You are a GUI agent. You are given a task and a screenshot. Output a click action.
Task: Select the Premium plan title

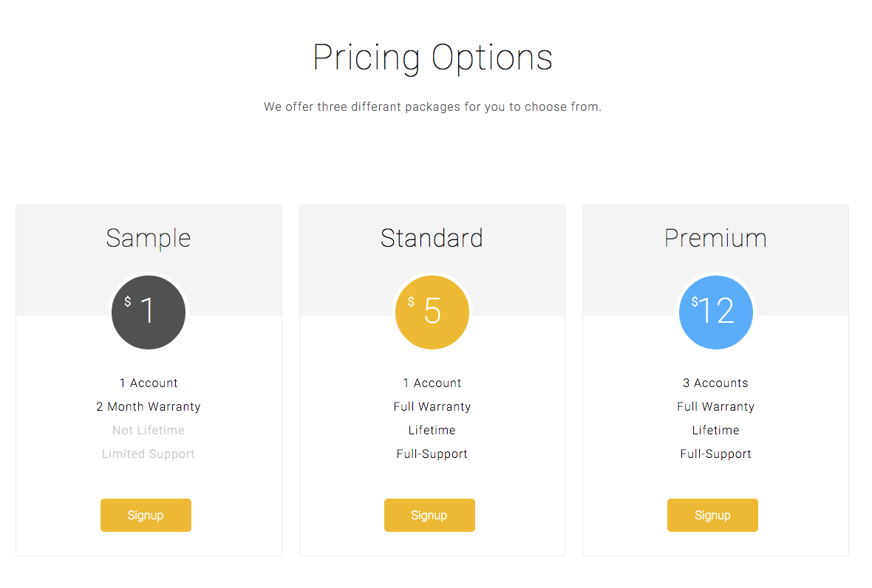716,238
